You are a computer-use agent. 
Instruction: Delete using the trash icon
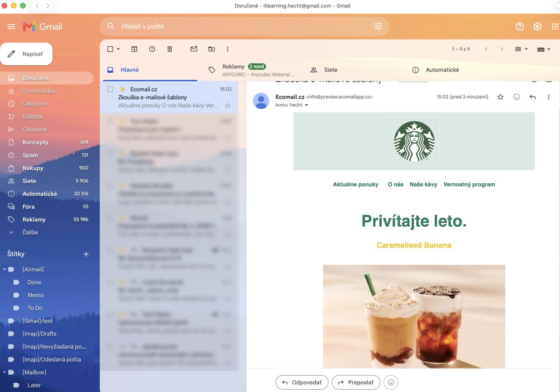tap(170, 49)
